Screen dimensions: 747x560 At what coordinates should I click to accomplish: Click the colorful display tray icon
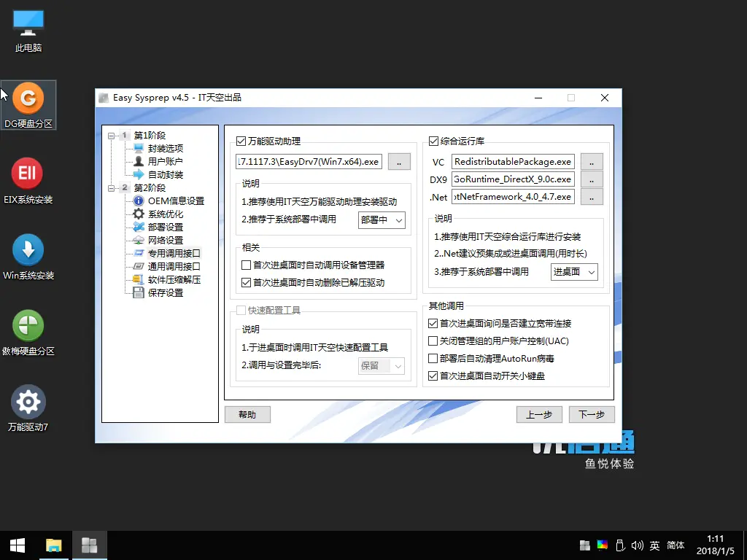tap(602, 545)
